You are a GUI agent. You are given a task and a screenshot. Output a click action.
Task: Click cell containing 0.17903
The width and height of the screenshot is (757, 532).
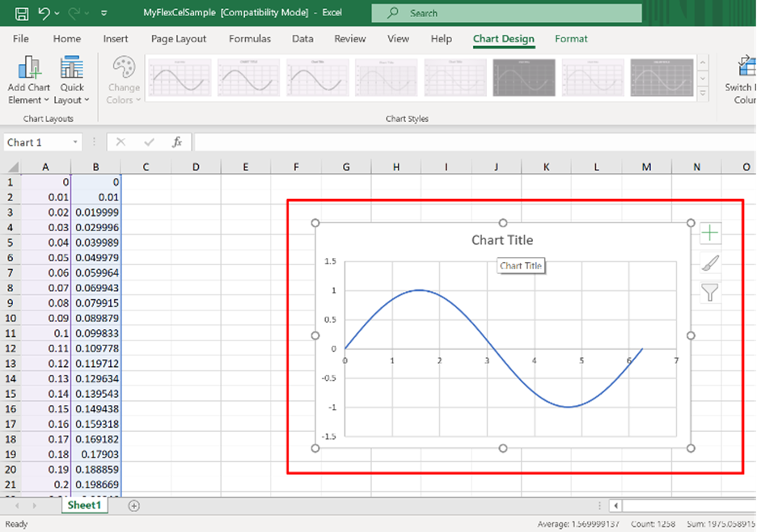click(95, 454)
